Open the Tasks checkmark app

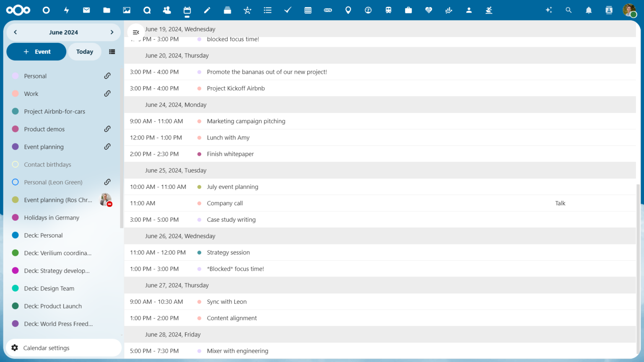point(288,10)
